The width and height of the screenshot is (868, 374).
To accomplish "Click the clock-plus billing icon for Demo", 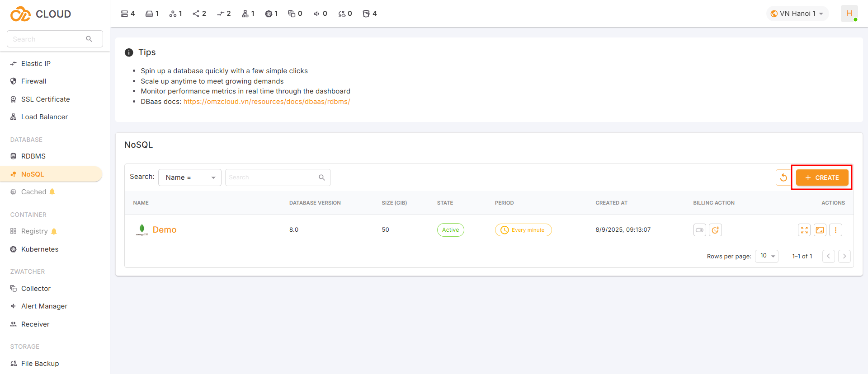I will [715, 230].
